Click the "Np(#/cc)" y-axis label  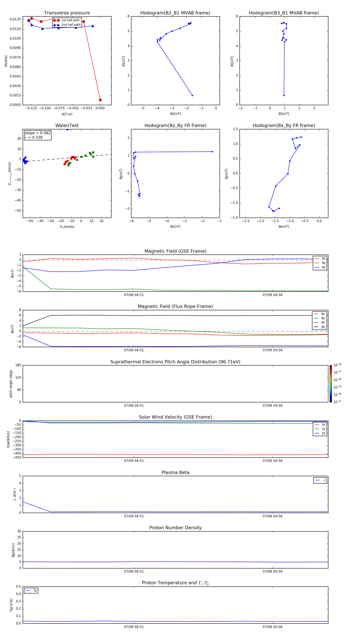[x=13, y=550]
